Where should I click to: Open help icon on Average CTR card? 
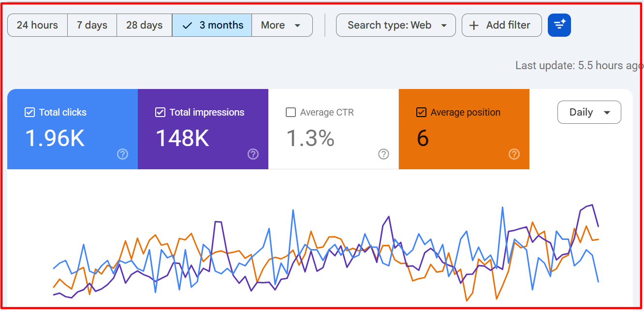point(384,154)
